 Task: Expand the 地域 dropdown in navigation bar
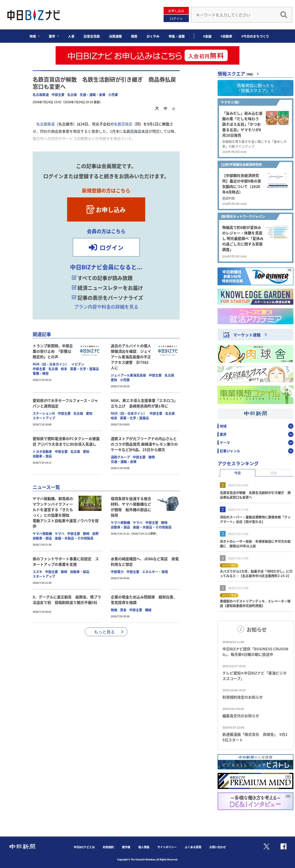point(34,36)
